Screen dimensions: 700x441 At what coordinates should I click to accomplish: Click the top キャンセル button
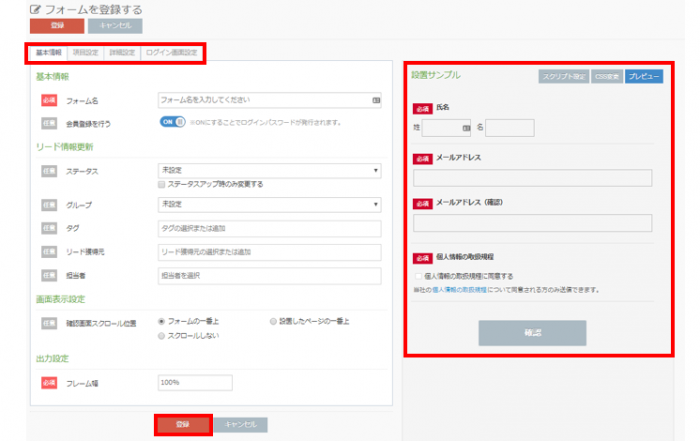click(x=115, y=26)
